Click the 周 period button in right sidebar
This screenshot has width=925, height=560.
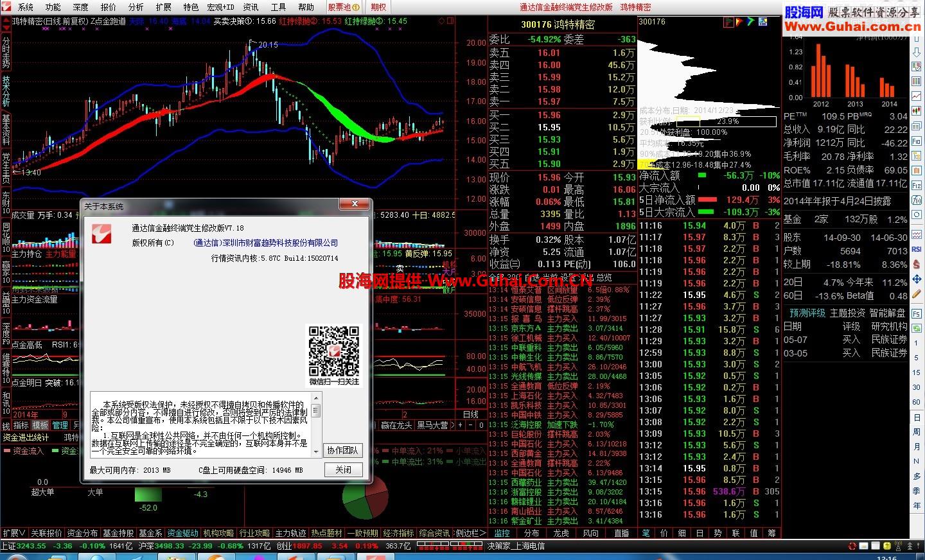click(x=917, y=432)
